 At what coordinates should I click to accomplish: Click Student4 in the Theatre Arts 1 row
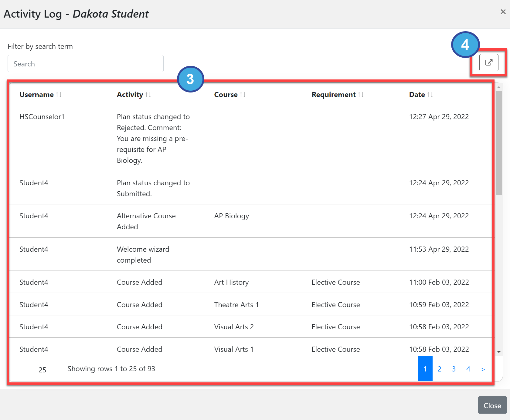coord(34,305)
